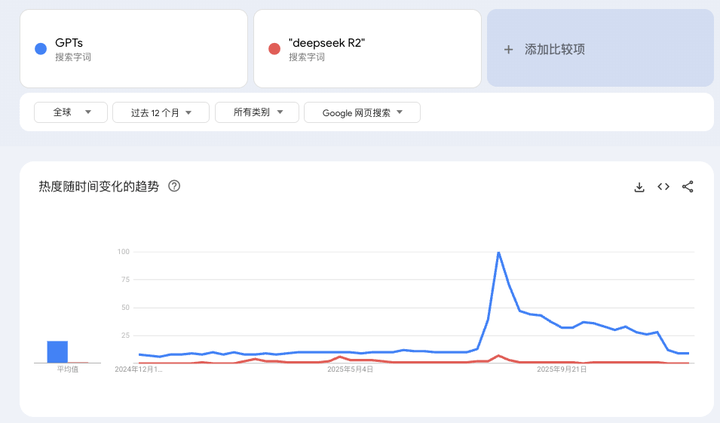Click the 平均值 label under bars
Viewport: 720px width, 423px height.
click(x=66, y=369)
